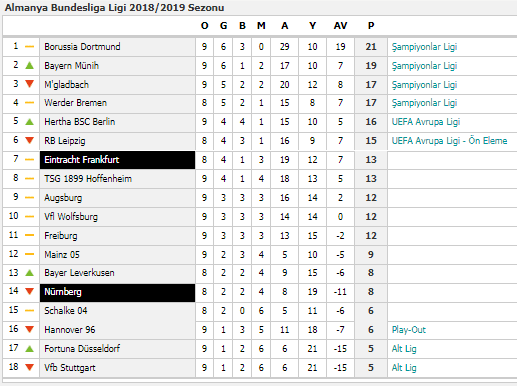
Task: Click green up arrow beside Bayern Münih
Action: click(30, 66)
